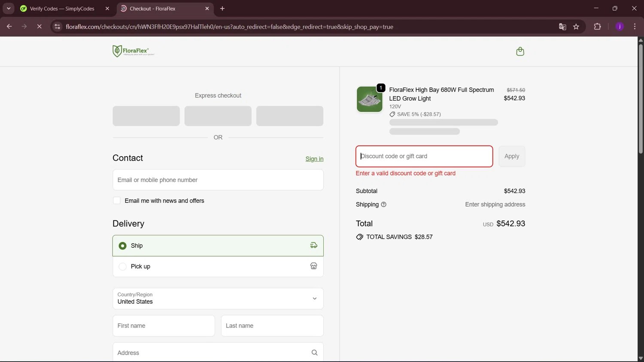Bookmark this page with the star icon
The width and height of the screenshot is (644, 362).
click(x=576, y=27)
